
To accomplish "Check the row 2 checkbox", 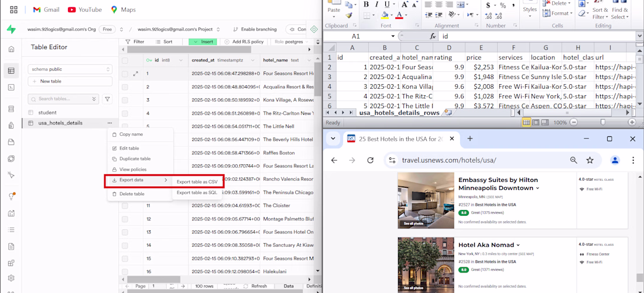I will (x=125, y=87).
